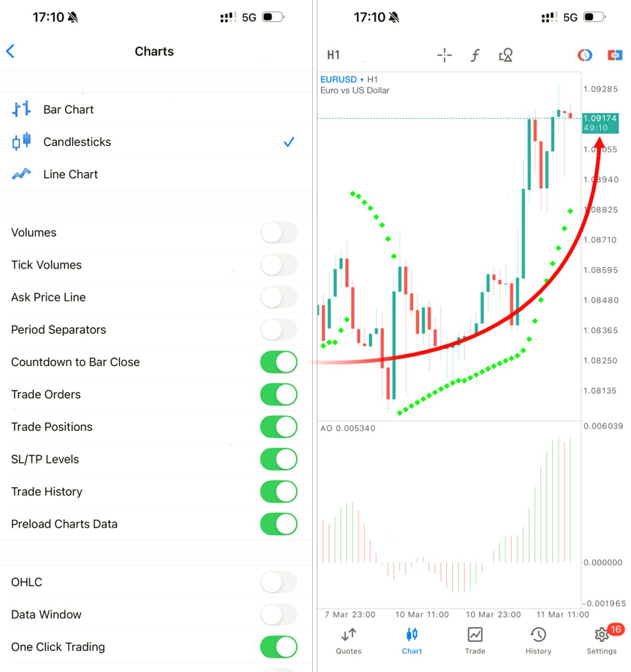Open the indicators function icon
The width and height of the screenshot is (631, 672).
click(475, 55)
